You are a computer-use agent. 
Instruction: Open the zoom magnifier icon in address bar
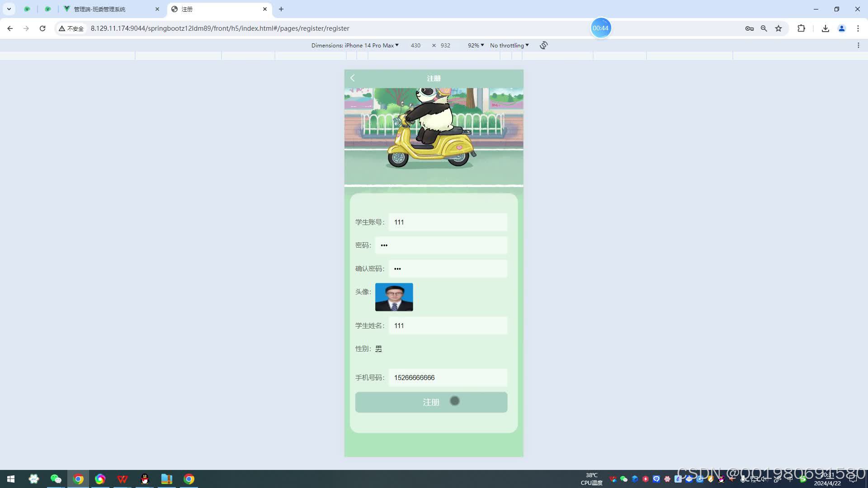click(x=764, y=28)
